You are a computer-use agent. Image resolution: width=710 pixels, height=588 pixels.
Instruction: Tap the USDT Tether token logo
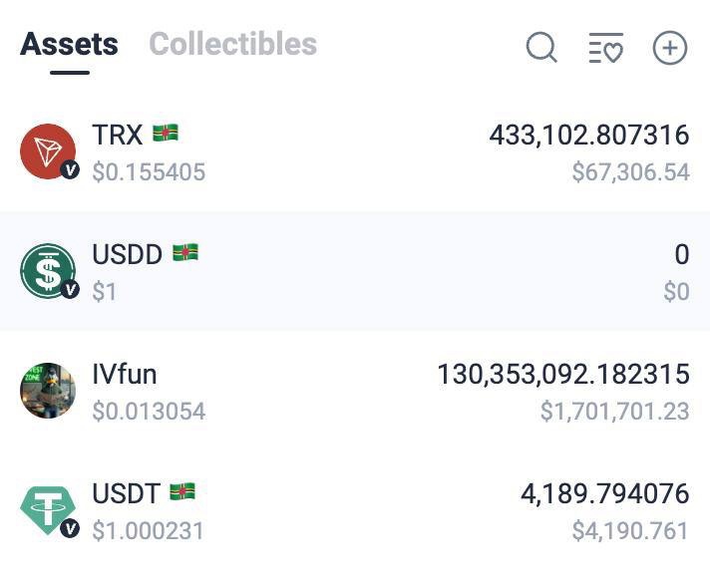tap(48, 510)
